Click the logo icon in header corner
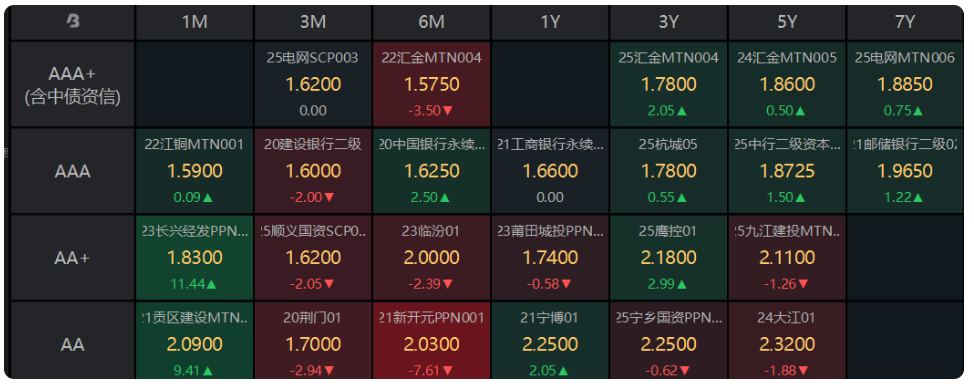The height and width of the screenshot is (390, 974). 73,22
